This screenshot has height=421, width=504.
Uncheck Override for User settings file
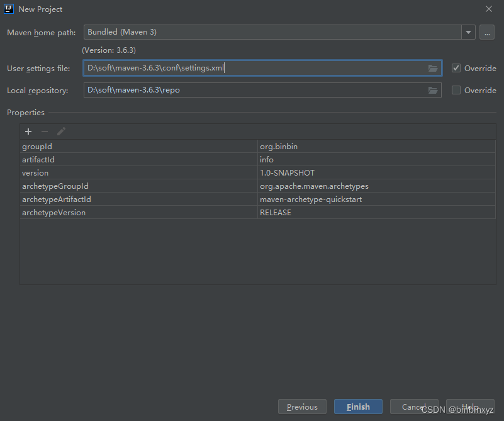point(456,68)
